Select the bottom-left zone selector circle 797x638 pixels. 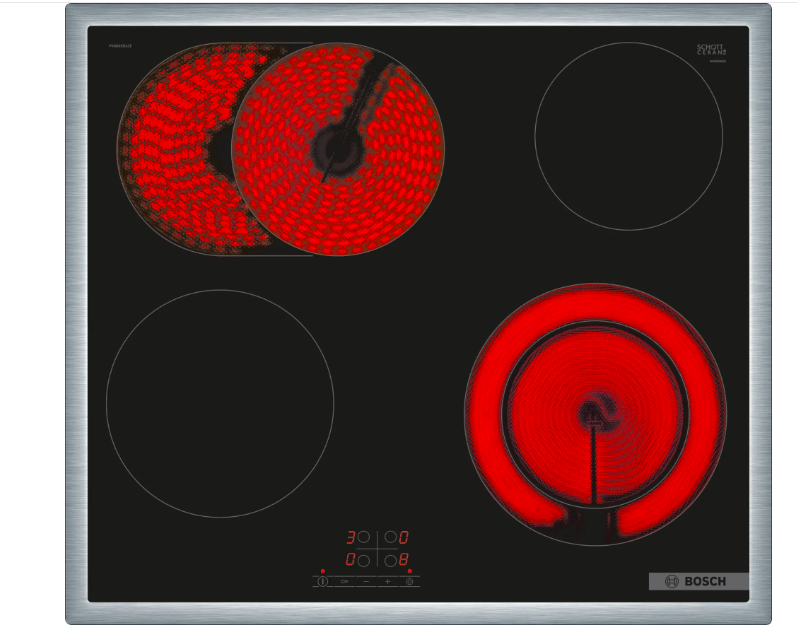click(363, 560)
